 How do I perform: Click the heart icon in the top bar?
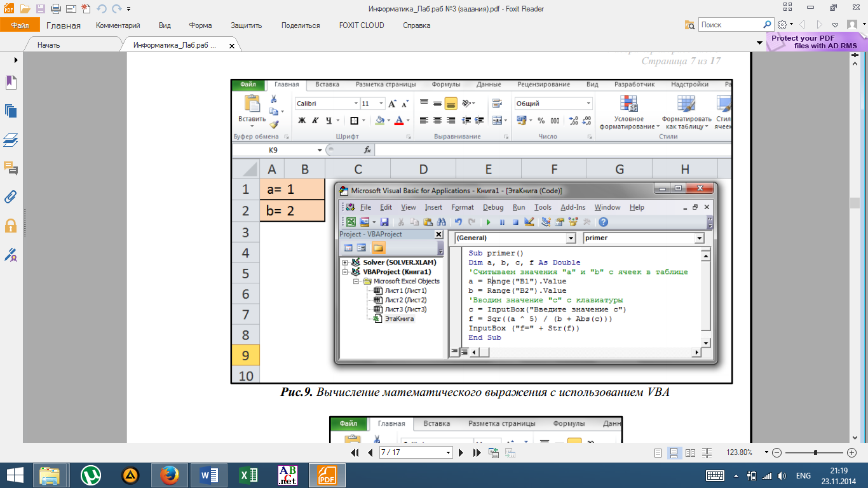tap(835, 25)
